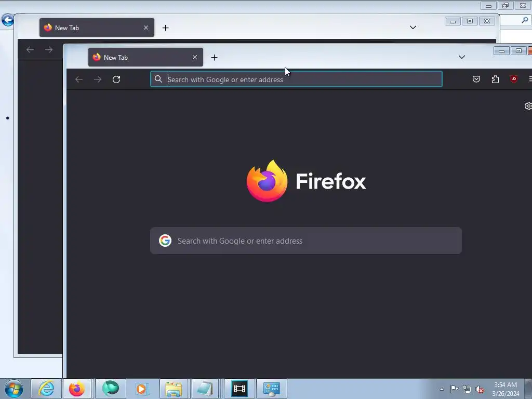Open Windows Media Player from taskbar

click(142, 389)
